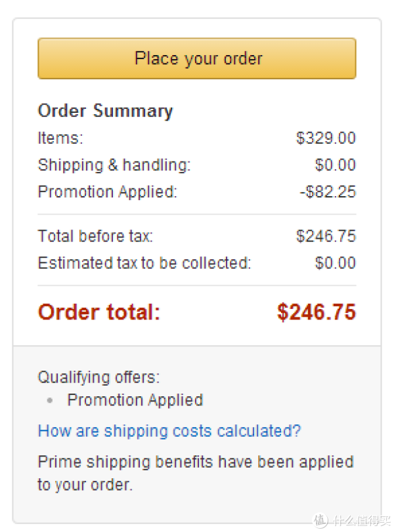Click the Items label

[60, 138]
